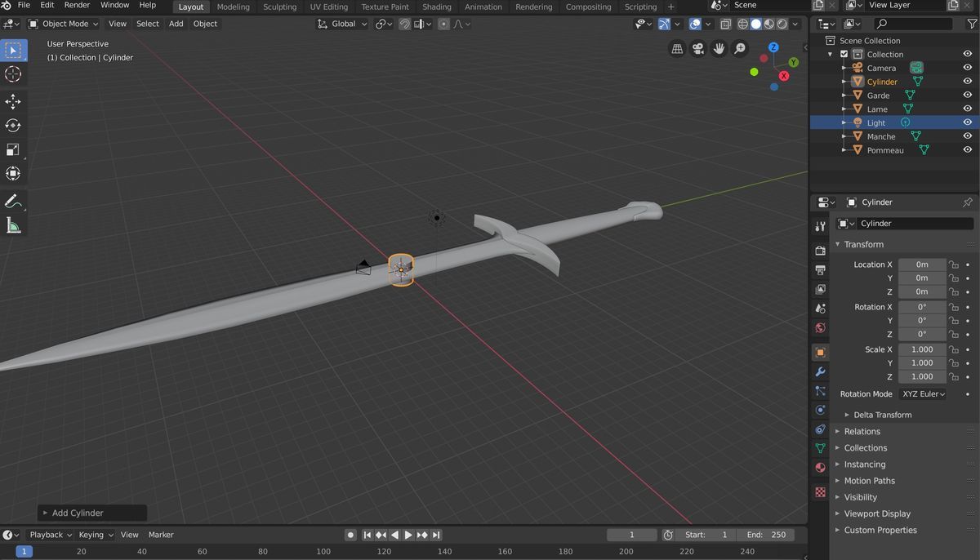The width and height of the screenshot is (980, 560).
Task: Toggle camera view in viewport
Action: 698,49
